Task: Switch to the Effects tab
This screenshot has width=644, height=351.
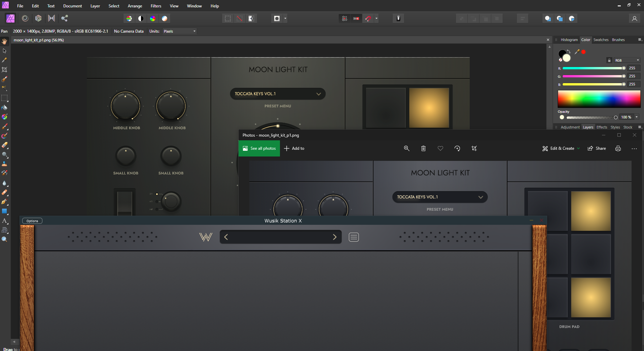Action: [x=602, y=127]
